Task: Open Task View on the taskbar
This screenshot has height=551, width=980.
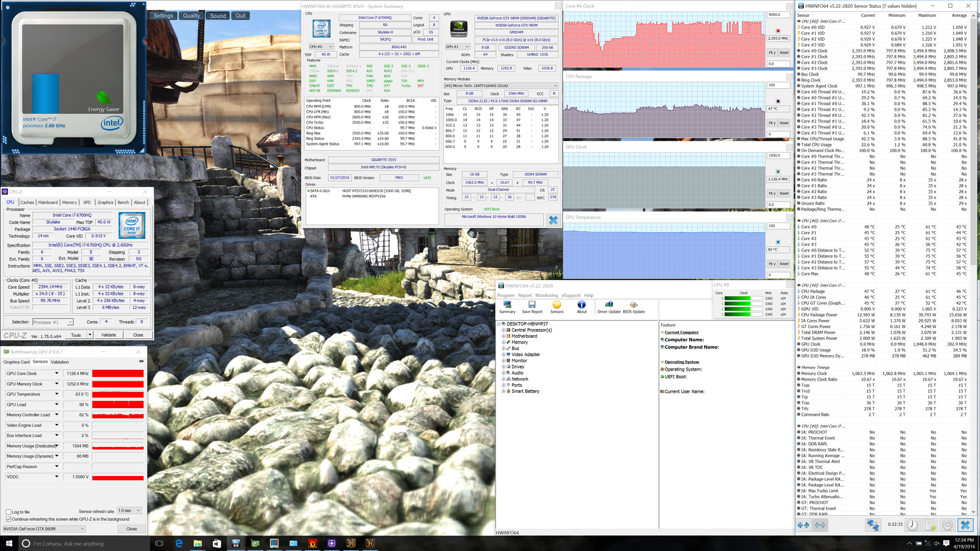Action: point(159,543)
